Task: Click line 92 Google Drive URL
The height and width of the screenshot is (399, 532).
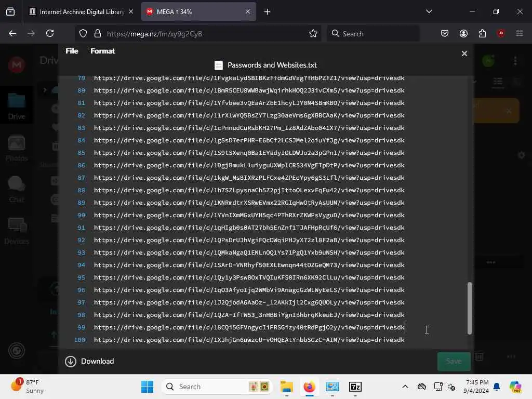Action: (249, 240)
